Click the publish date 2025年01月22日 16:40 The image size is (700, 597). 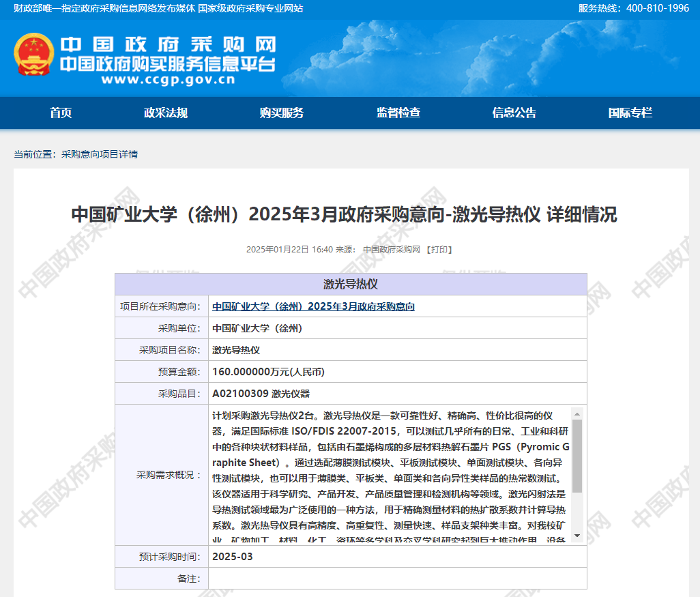(289, 250)
